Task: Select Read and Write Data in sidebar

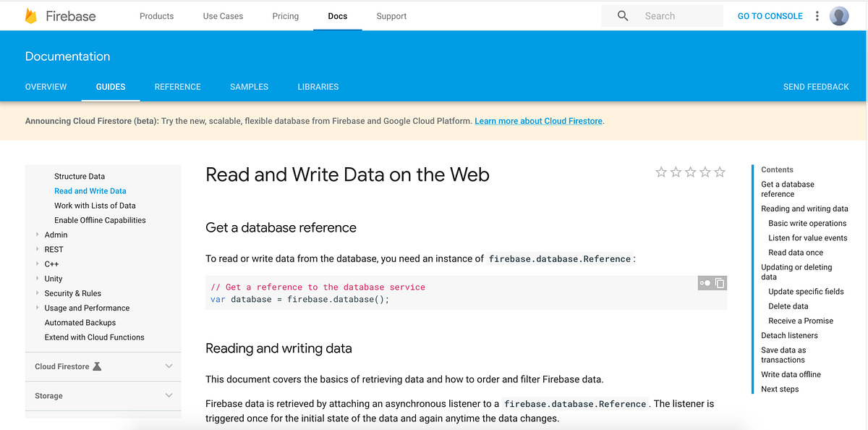Action: (90, 190)
